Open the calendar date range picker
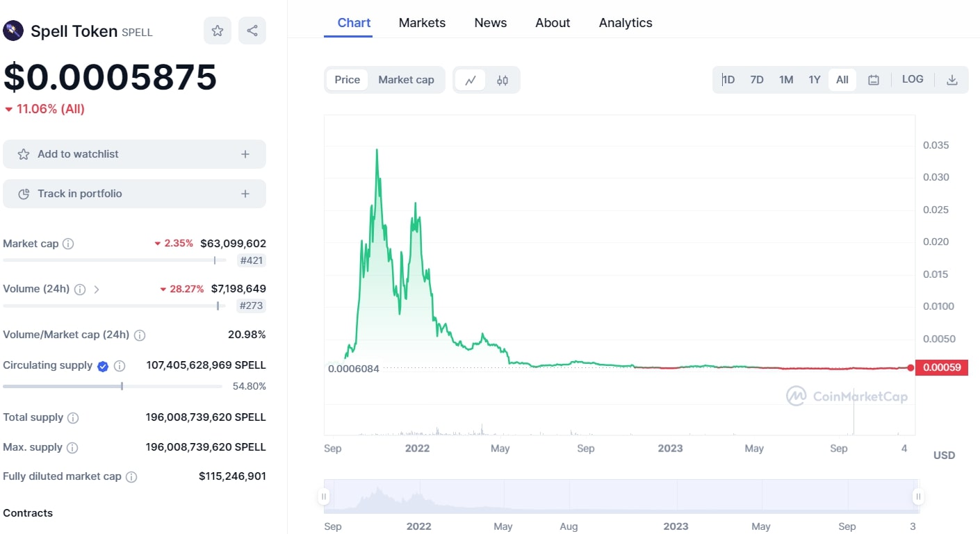980x534 pixels. point(874,80)
